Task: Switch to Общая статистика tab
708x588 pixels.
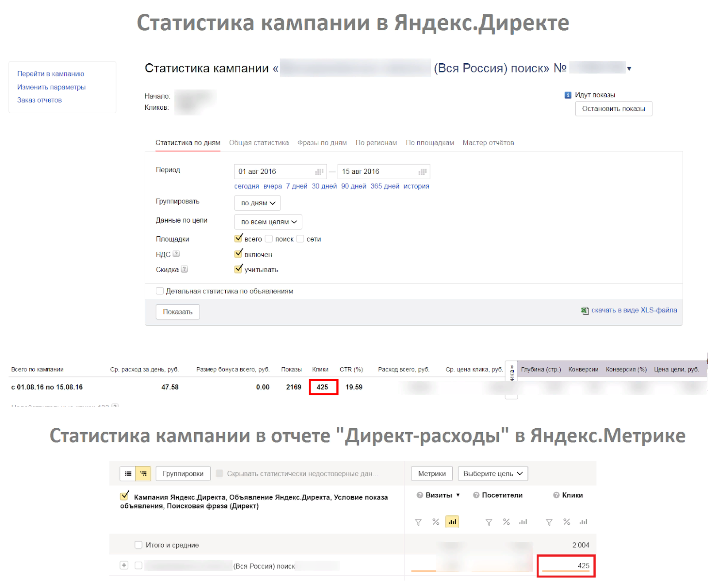Action: pos(259,142)
